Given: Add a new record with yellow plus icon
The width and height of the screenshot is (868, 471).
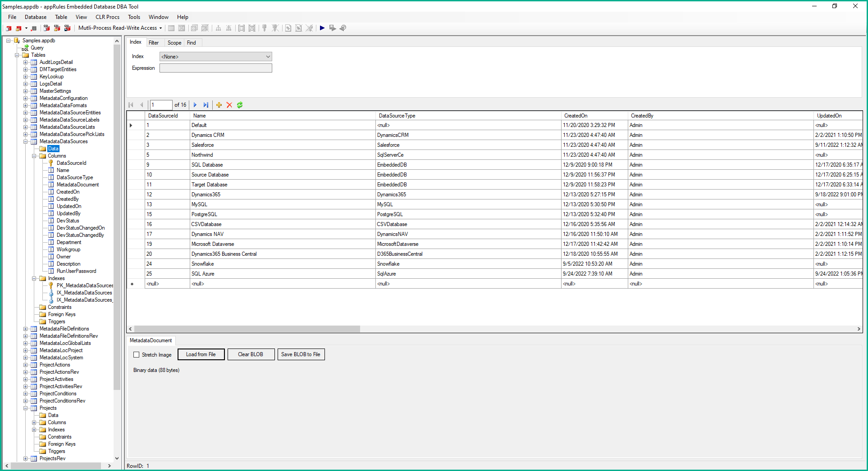Looking at the screenshot, I should pos(219,105).
